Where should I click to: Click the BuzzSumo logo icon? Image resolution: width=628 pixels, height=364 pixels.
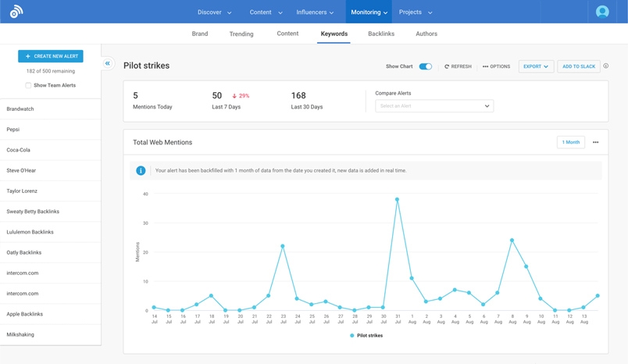pyautogui.click(x=16, y=12)
